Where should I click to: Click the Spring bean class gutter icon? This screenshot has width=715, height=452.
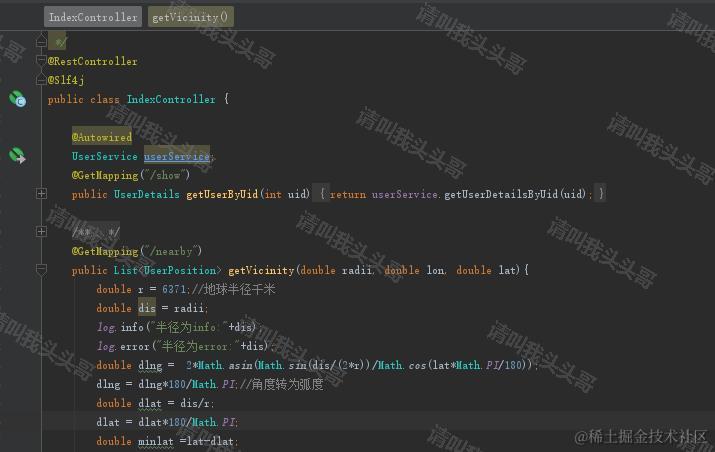point(18,99)
